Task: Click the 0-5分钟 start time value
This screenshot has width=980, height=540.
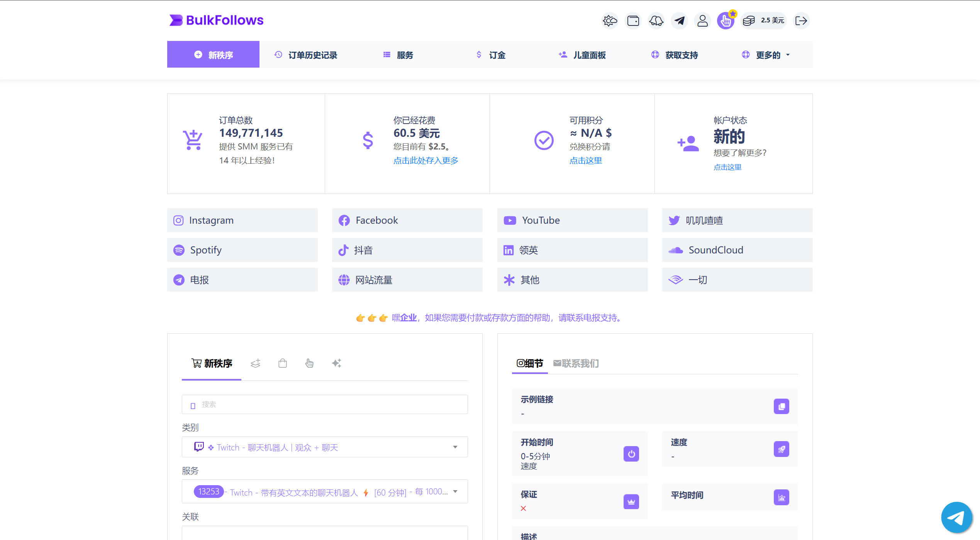Action: [535, 457]
